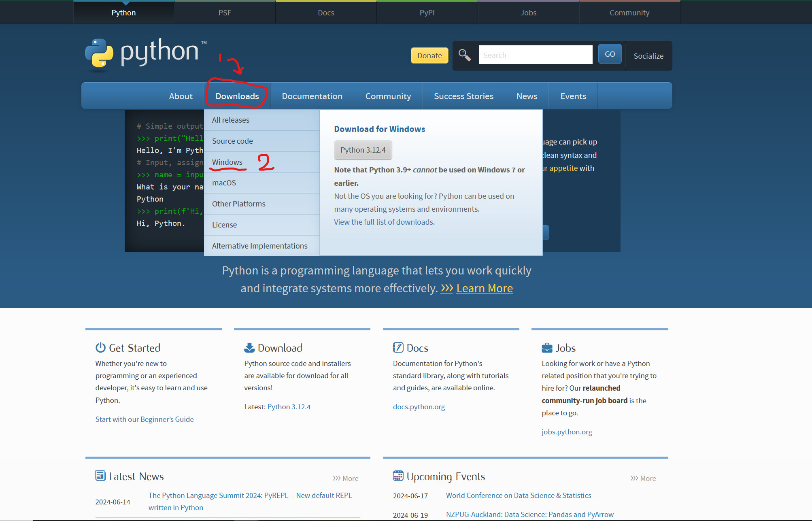Viewport: 812px width, 521px height.
Task: Click the Docs section icon
Action: tap(397, 347)
